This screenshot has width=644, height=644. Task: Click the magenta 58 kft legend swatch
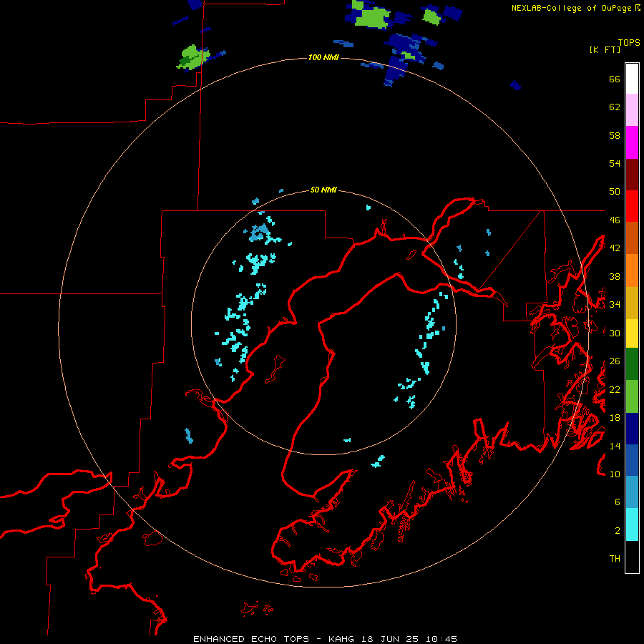(x=632, y=142)
